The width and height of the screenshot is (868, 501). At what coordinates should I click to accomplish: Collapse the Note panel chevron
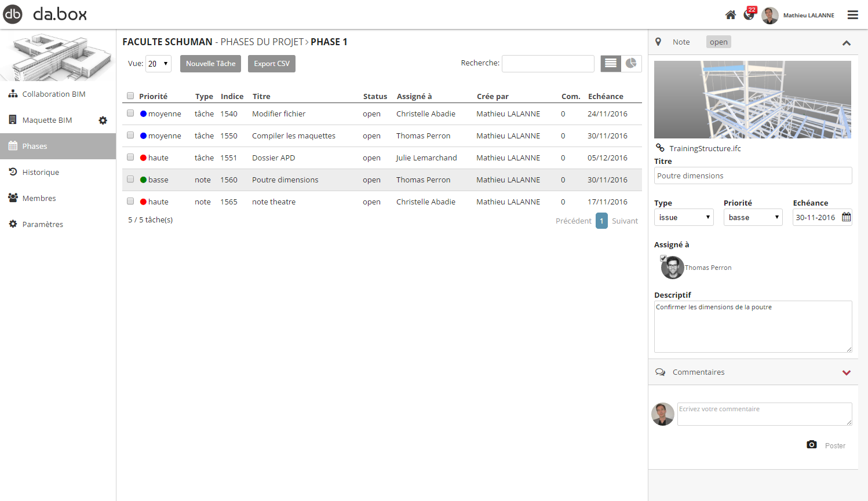[x=847, y=43]
